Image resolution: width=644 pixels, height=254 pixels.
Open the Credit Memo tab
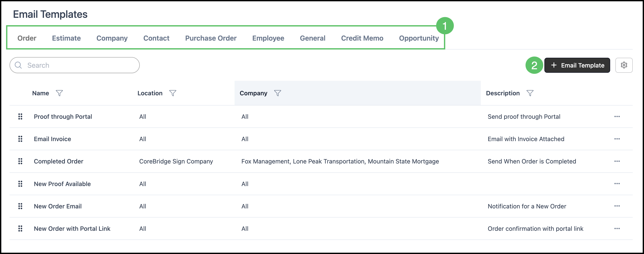362,38
